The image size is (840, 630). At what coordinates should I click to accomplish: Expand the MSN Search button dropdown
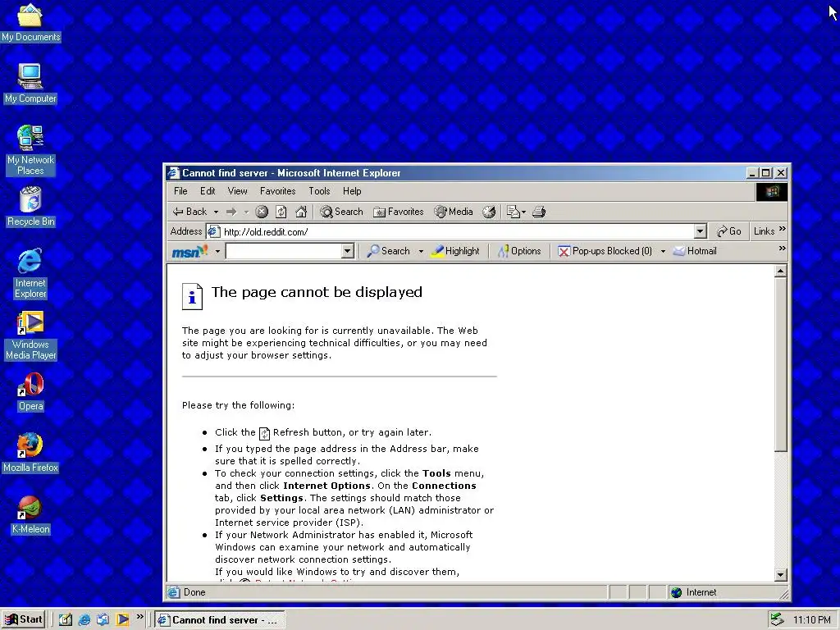421,251
